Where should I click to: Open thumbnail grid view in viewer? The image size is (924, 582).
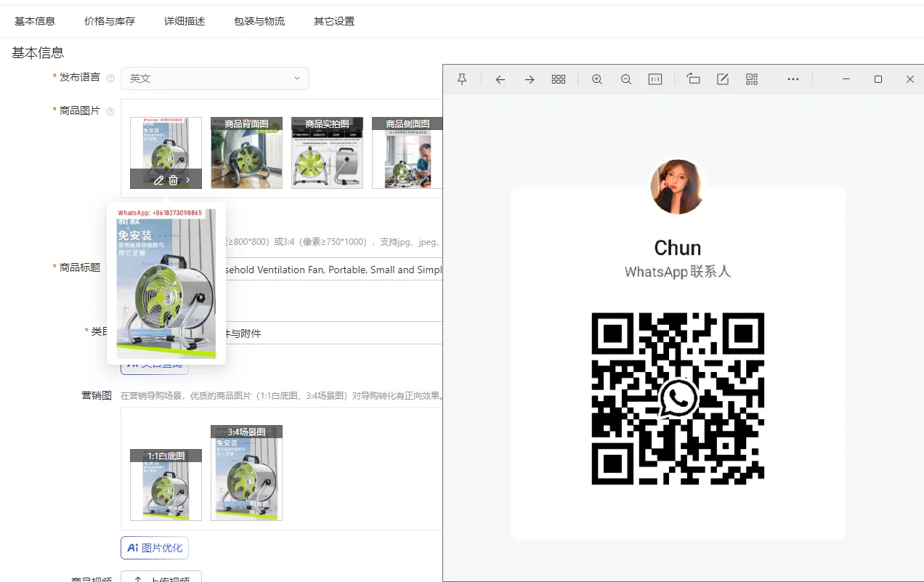point(559,79)
